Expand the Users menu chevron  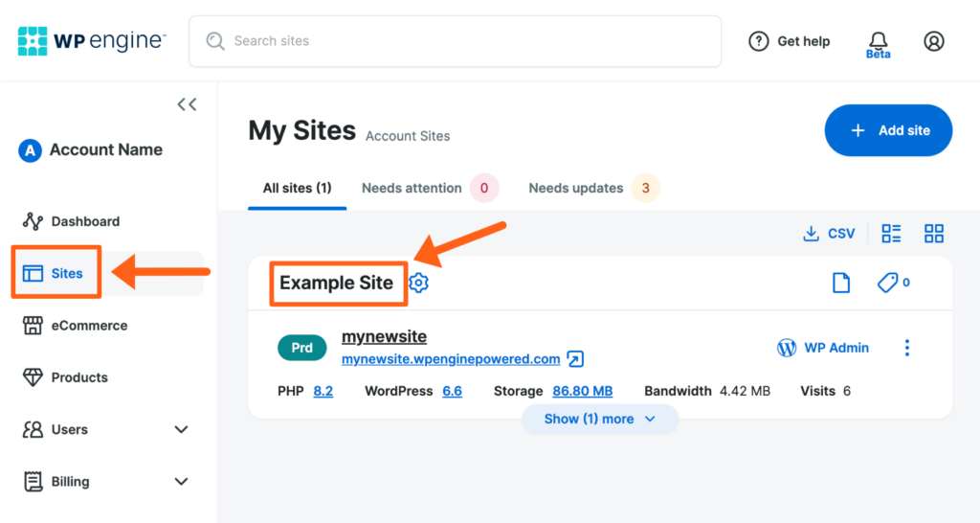point(182,429)
